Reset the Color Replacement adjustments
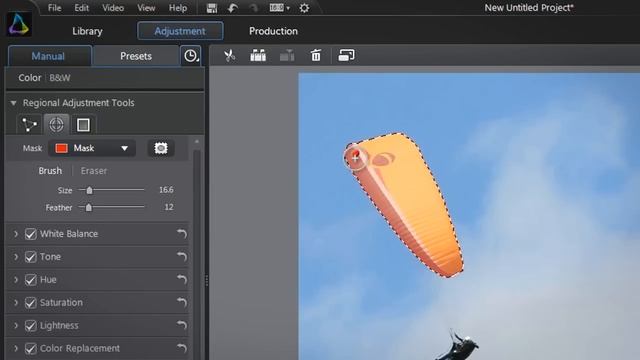This screenshot has height=360, width=640. pos(182,348)
